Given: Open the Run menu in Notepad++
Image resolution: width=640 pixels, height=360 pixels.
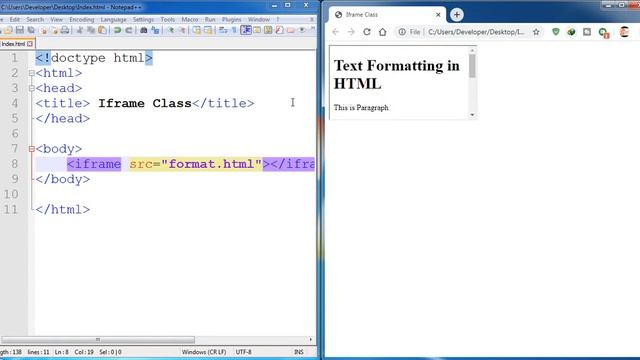Looking at the screenshot, I should 210,19.
